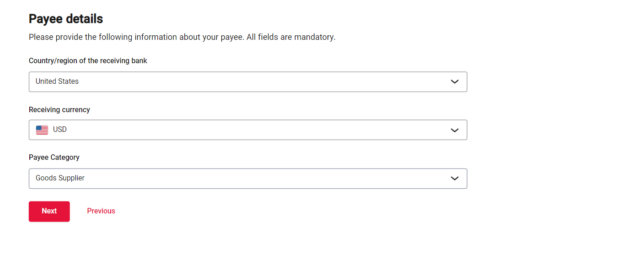Image resolution: width=644 pixels, height=267 pixels.
Task: Click the "Payee Category" field label
Action: point(54,158)
